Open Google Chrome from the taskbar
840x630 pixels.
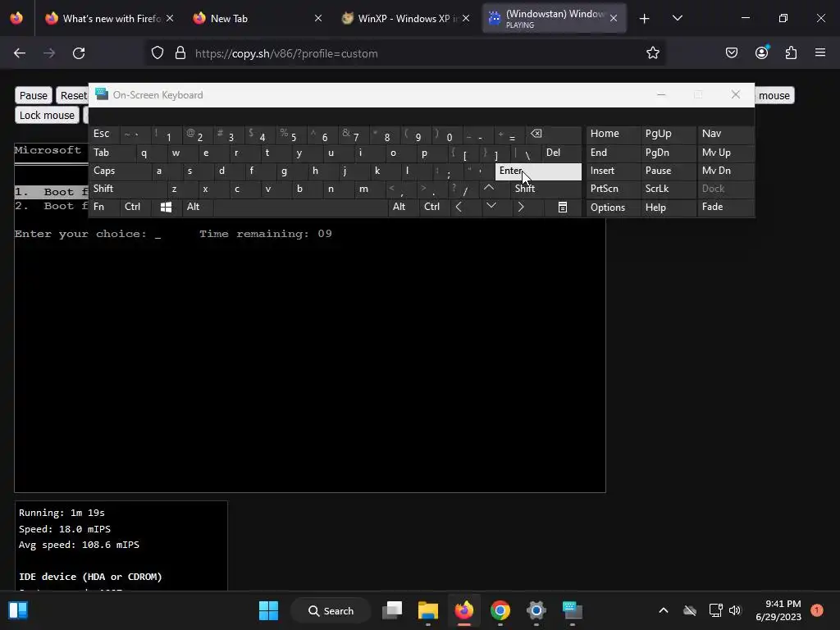tap(500, 610)
